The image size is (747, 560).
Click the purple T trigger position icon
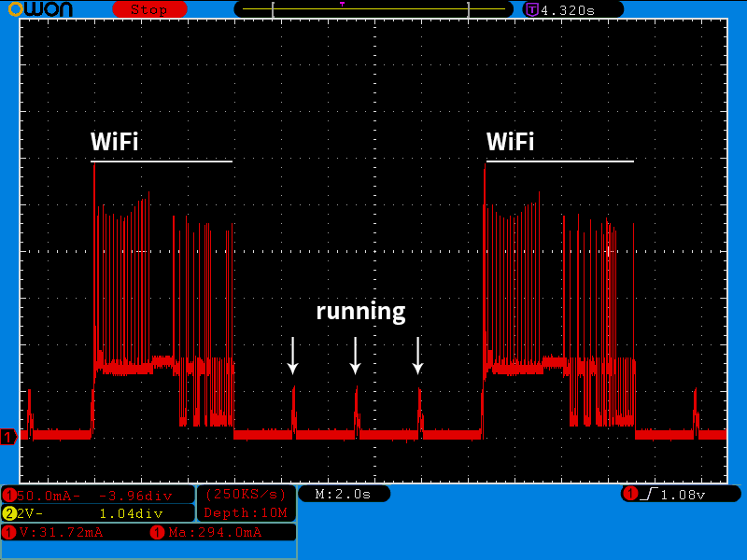click(x=532, y=9)
